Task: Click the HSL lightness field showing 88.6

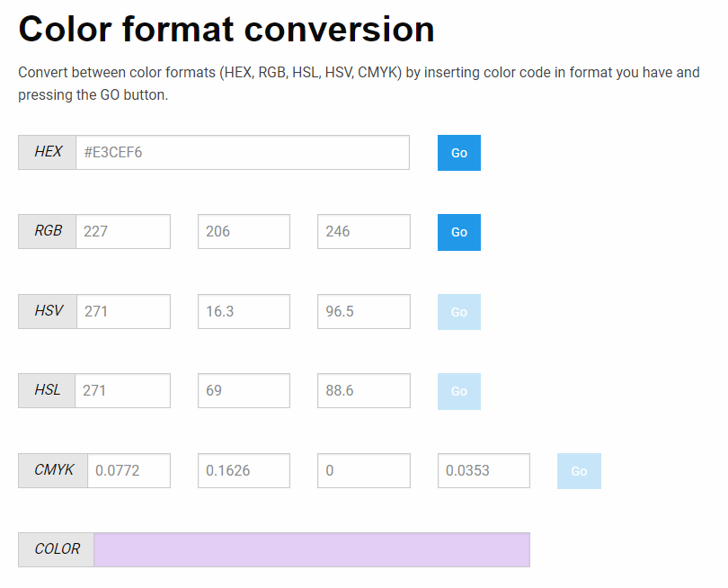Action: (363, 390)
